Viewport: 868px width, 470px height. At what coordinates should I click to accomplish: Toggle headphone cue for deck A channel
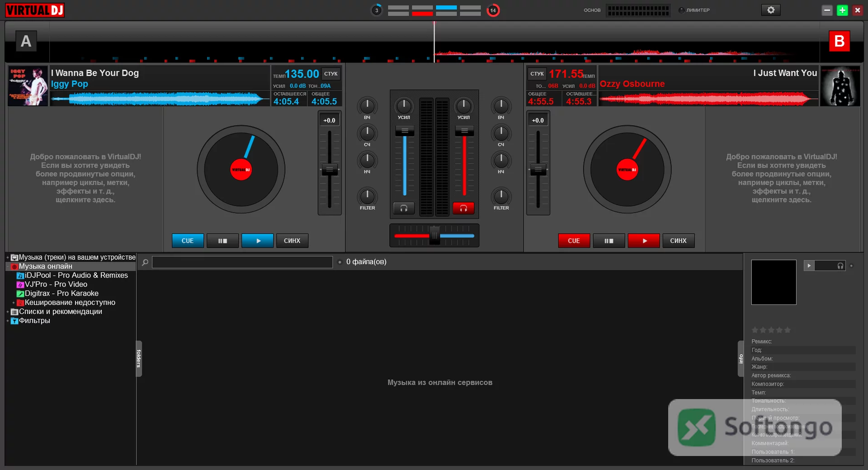point(404,208)
